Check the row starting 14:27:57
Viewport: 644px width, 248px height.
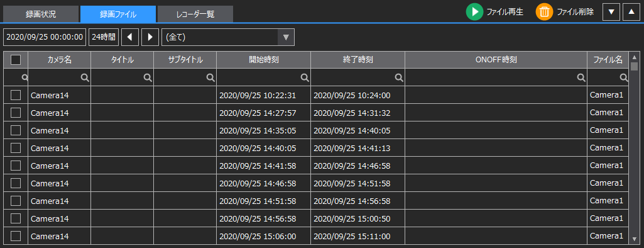coord(16,113)
